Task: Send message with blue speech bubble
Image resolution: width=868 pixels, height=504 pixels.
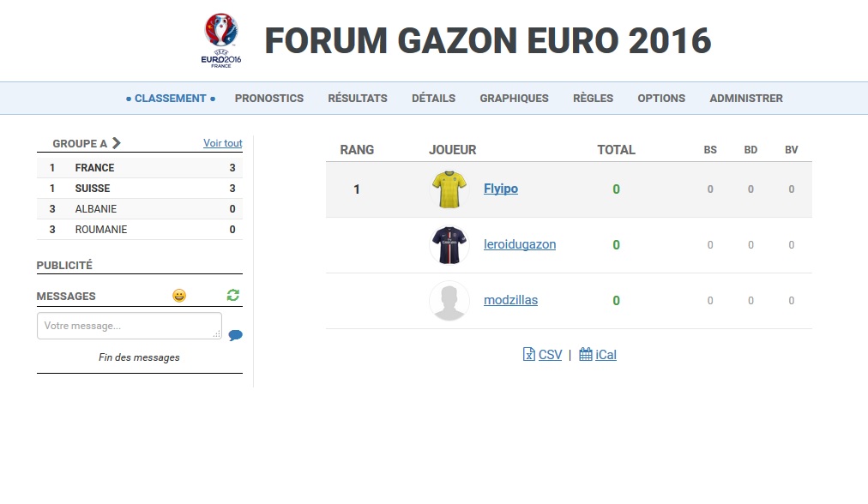Action: click(x=235, y=334)
